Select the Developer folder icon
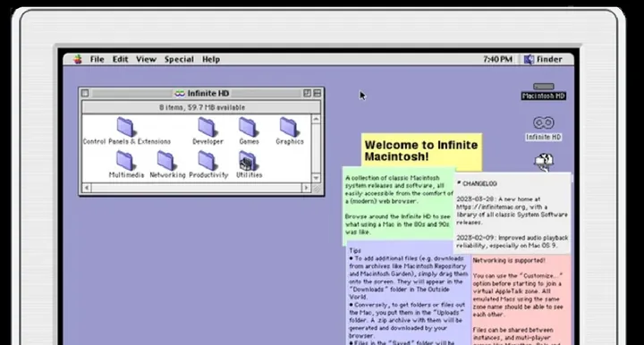644x345 pixels. click(208, 127)
